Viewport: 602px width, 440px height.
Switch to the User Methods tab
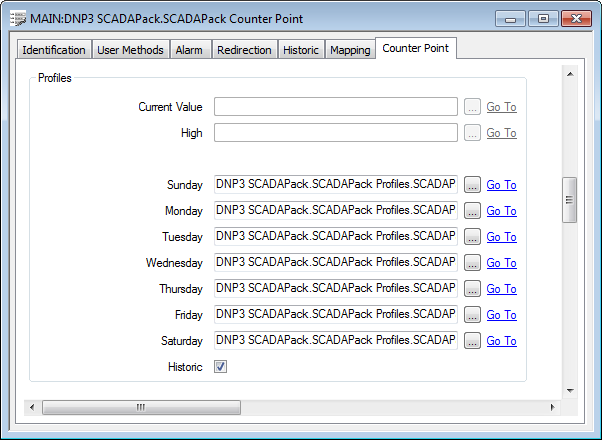click(x=131, y=50)
